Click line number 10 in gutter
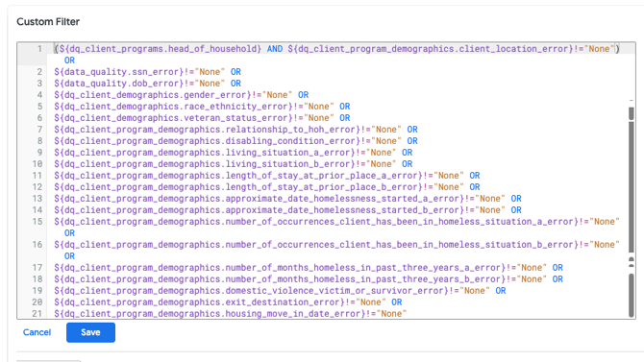The image size is (644, 362). point(37,164)
